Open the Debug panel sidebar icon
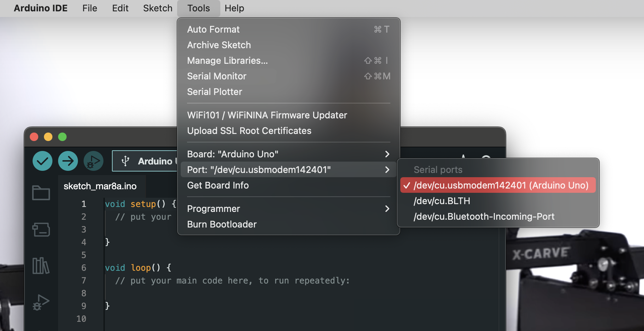The height and width of the screenshot is (331, 644). 41,302
